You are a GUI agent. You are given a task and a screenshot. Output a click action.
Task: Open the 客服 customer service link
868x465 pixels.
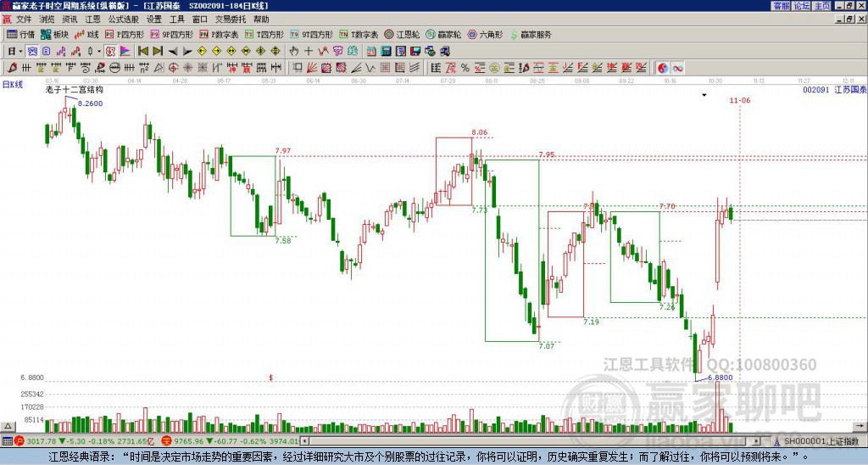coord(781,6)
